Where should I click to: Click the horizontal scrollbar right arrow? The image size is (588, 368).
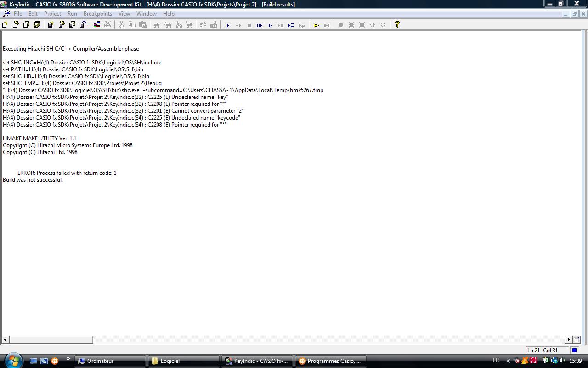tap(569, 339)
